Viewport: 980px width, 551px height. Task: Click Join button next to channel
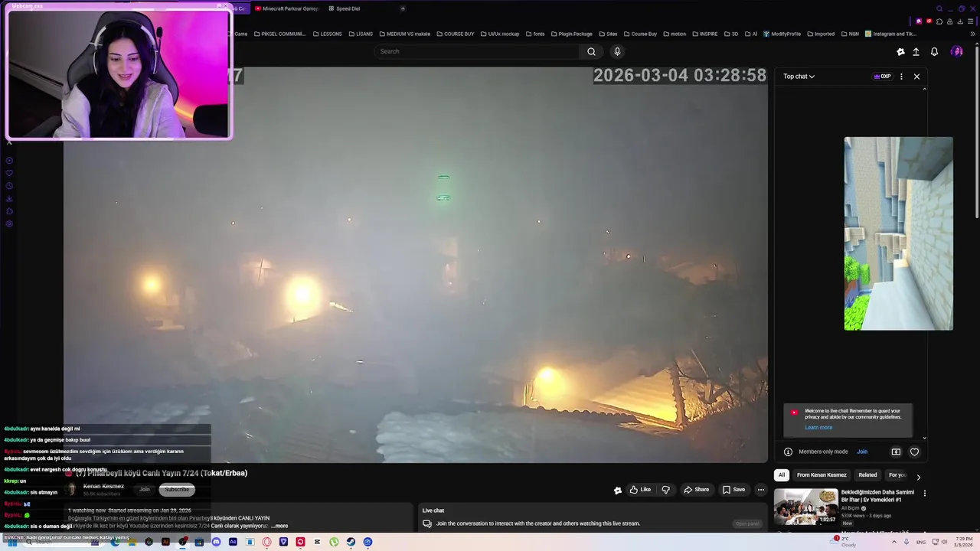click(145, 490)
